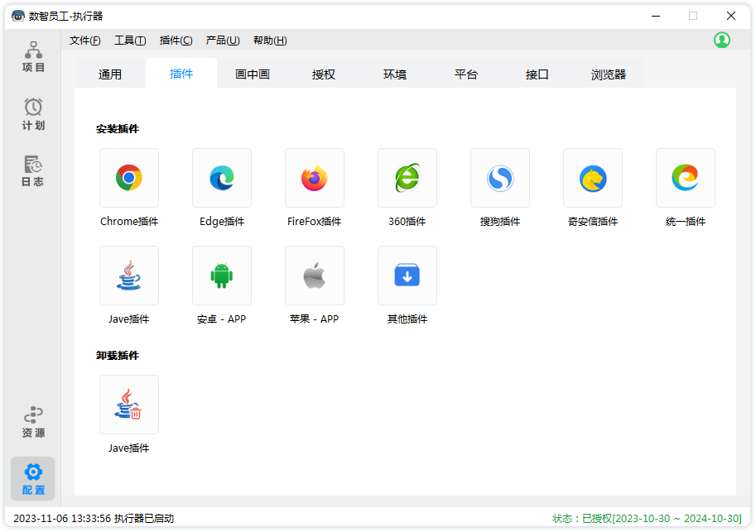The height and width of the screenshot is (532, 756).
Task: Choose the 搜狗插件 icon
Action: click(x=500, y=178)
